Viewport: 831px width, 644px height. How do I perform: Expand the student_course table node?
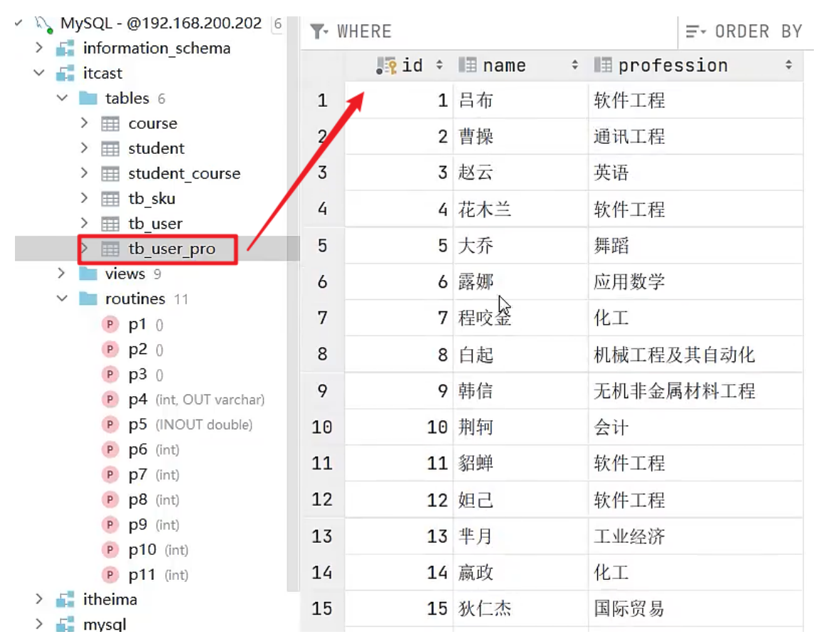coord(83,173)
